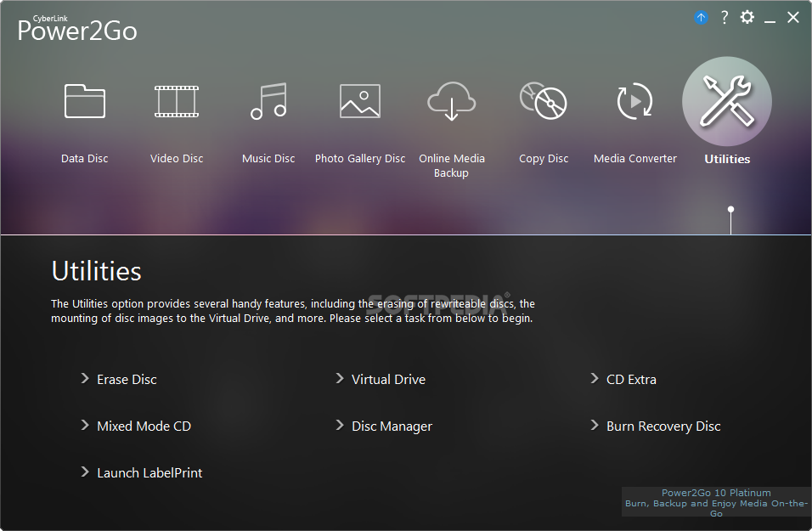Screen dimensions: 812x531
Task: Click the Data Disc label
Action: 84,159
